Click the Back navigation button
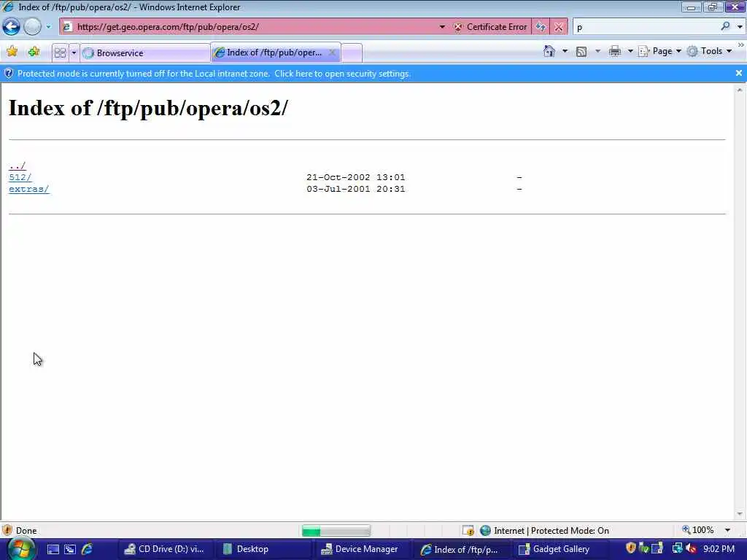The height and width of the screenshot is (560, 747). [x=12, y=27]
